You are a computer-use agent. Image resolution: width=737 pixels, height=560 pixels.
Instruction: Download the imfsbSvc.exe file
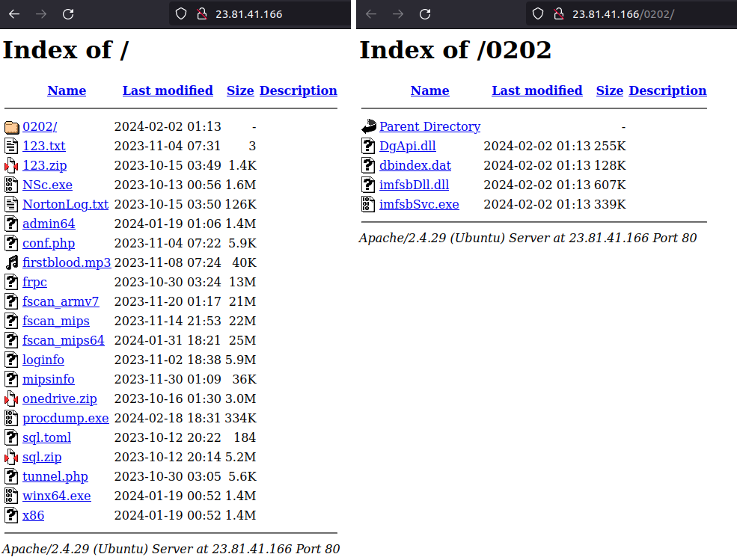419,204
